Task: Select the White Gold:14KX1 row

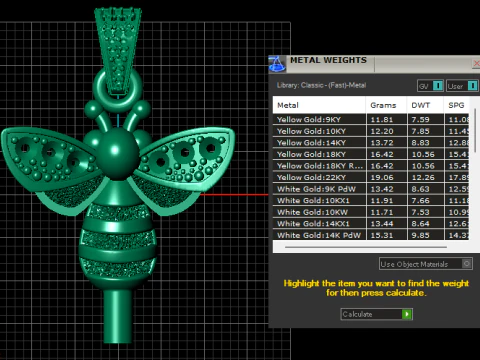Action: point(371,224)
